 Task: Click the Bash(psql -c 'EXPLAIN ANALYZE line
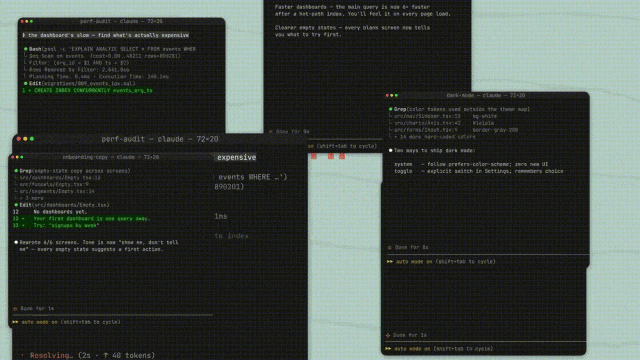click(x=110, y=49)
